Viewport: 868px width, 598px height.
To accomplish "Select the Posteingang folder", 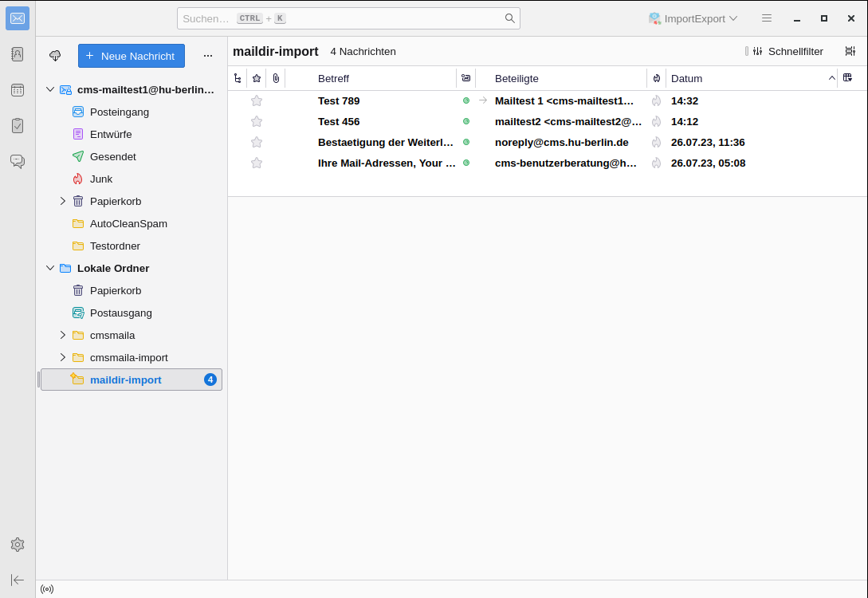I will (119, 112).
